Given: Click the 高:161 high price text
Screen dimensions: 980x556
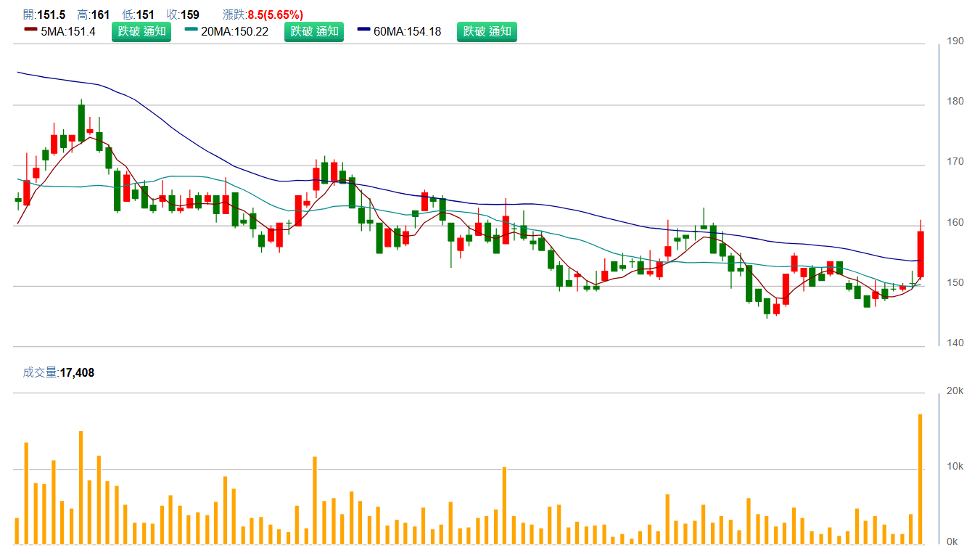Looking at the screenshot, I should [93, 15].
